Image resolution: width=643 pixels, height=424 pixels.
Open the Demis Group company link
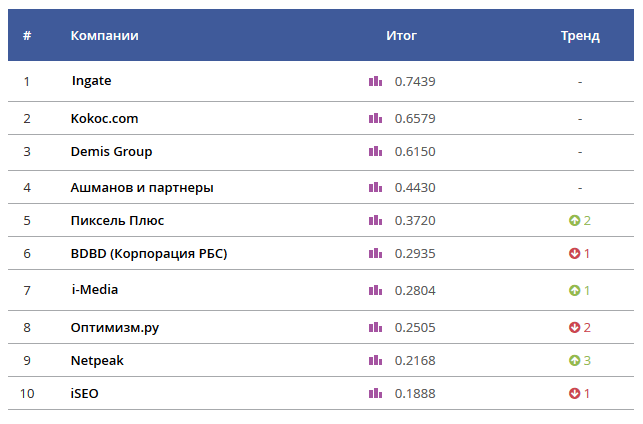click(112, 152)
